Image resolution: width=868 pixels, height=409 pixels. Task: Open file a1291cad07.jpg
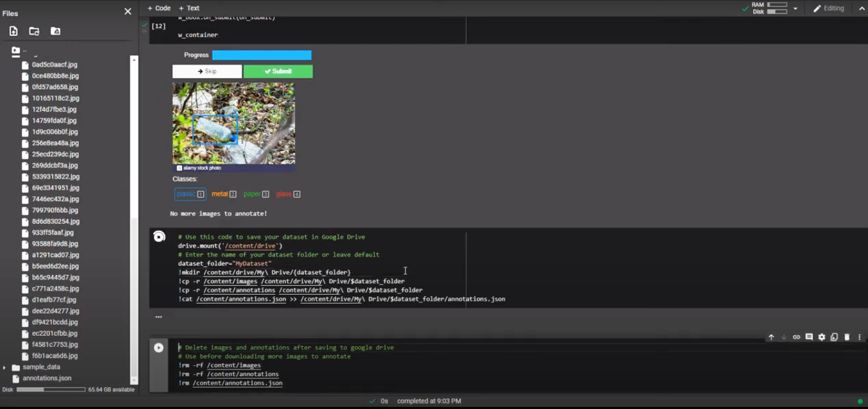pos(55,255)
